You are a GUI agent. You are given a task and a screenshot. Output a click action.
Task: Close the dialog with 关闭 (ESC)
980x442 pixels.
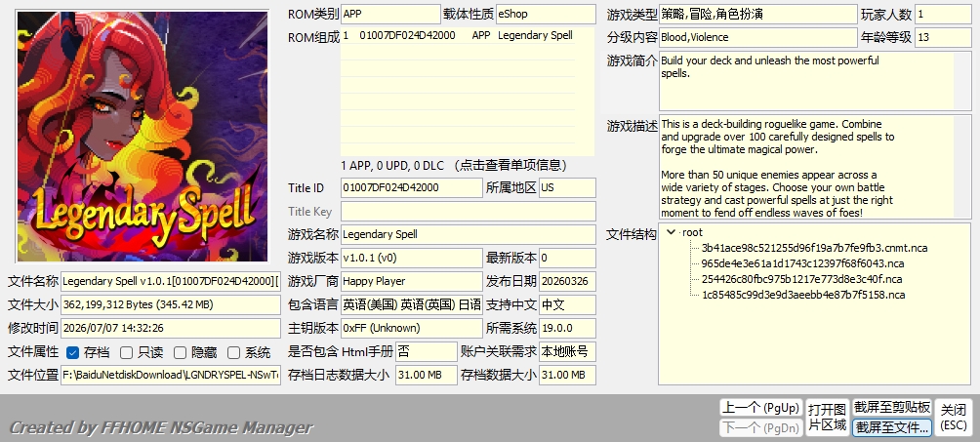click(954, 418)
